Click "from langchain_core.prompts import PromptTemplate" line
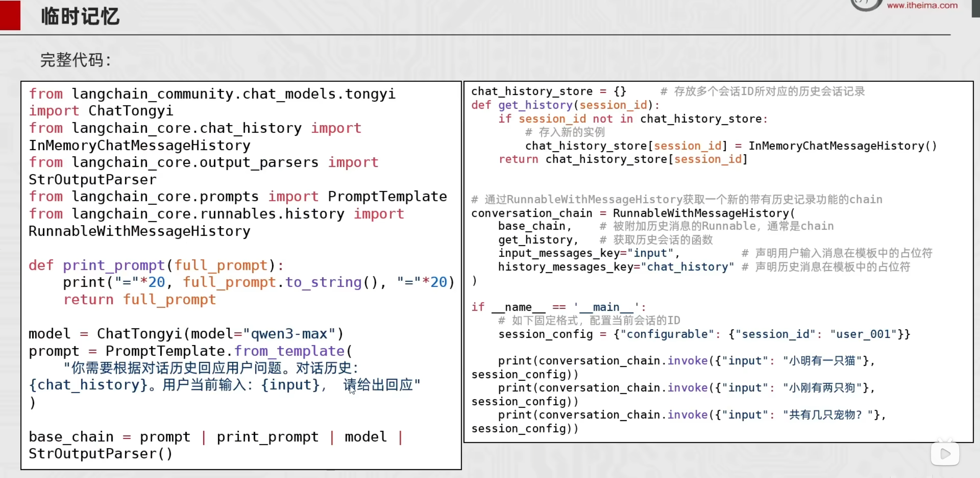Screen dimensions: 980x478 click(238, 197)
